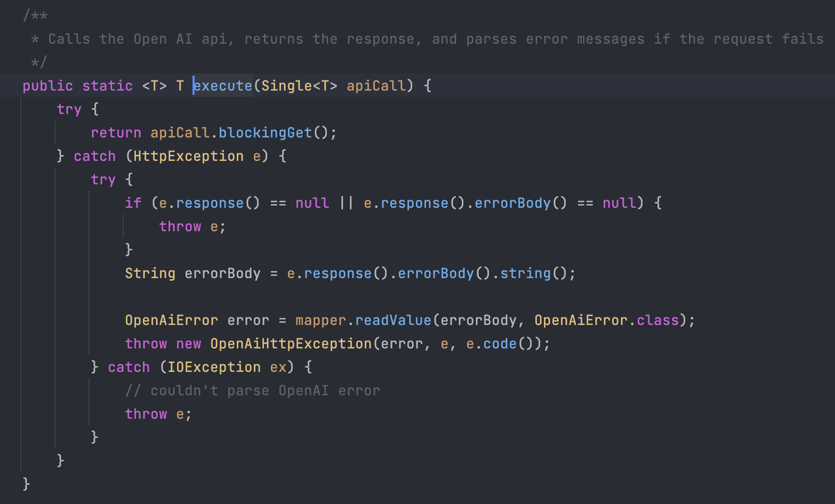Screen dimensions: 835x504
Task: Click the static keyword
Action: point(107,86)
